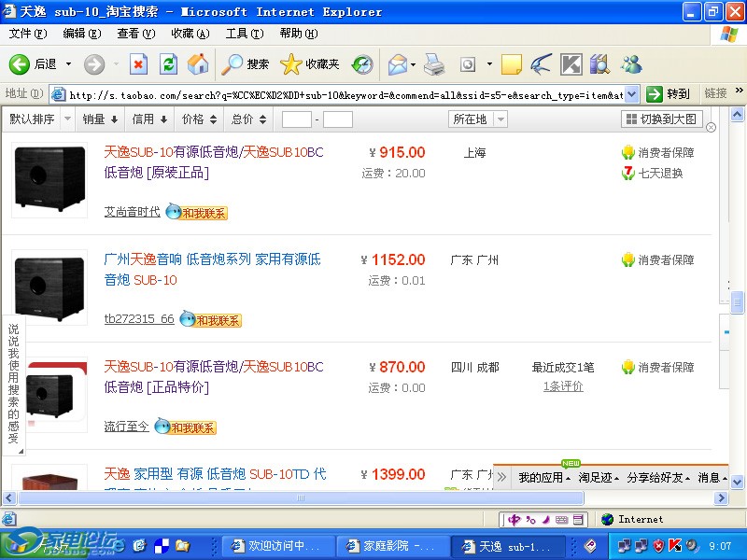
Task: Click the grey Forward arrow button
Action: pos(94,64)
